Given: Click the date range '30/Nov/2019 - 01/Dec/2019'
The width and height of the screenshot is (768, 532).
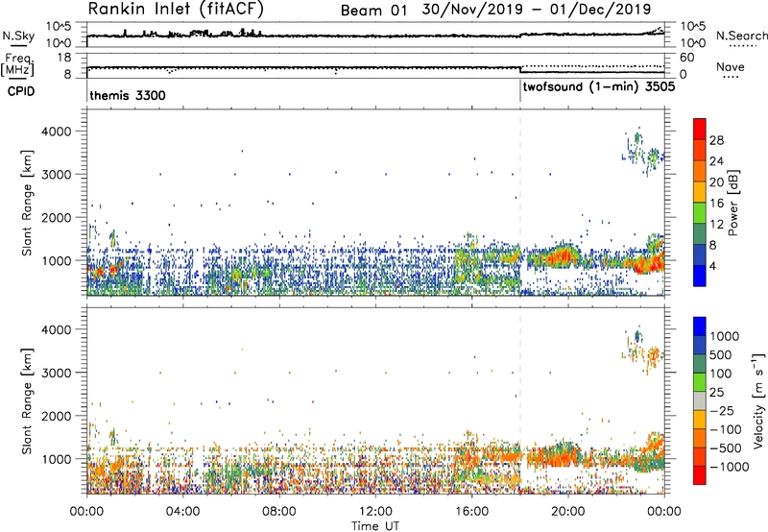Looking at the screenshot, I should [537, 10].
